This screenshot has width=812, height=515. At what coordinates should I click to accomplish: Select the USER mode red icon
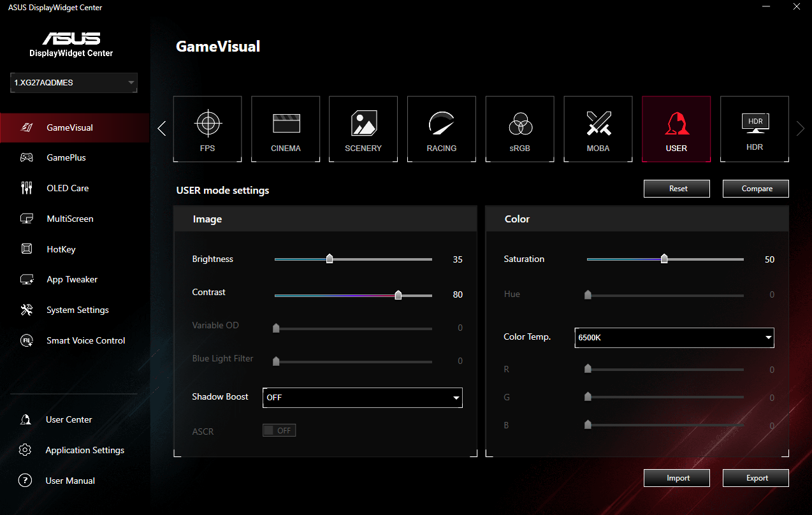click(676, 124)
